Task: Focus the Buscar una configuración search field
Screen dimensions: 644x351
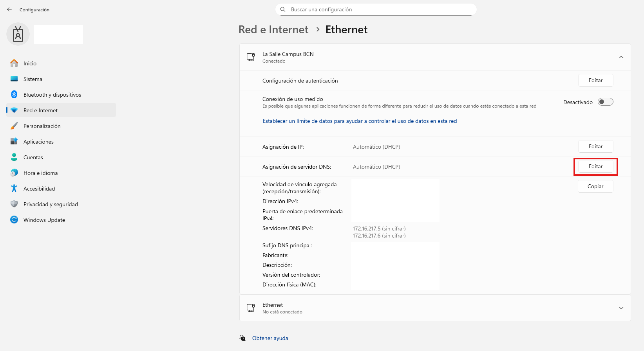Action: tap(376, 9)
